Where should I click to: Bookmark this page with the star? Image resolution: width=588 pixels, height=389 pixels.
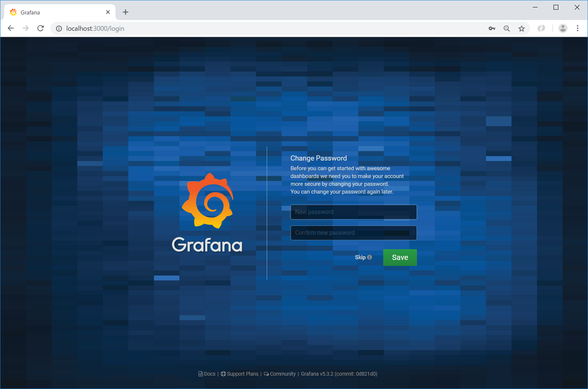tap(521, 29)
